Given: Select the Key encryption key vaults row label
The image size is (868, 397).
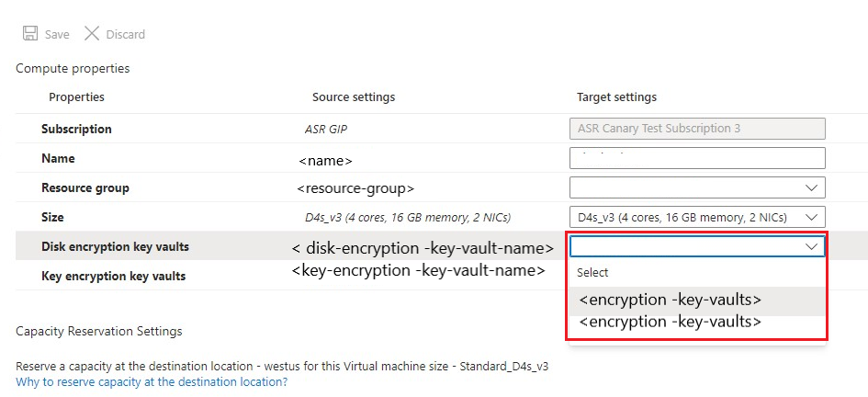Looking at the screenshot, I should click(x=113, y=276).
